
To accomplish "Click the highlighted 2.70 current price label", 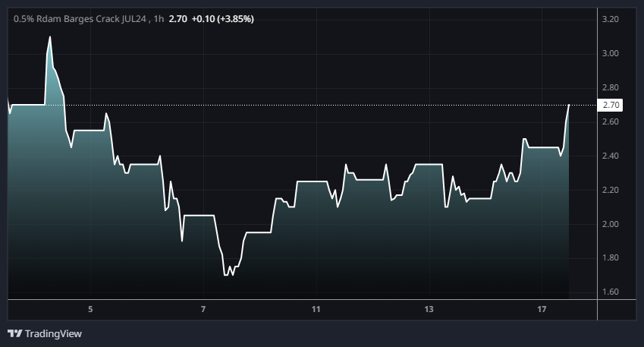I will click(x=611, y=105).
